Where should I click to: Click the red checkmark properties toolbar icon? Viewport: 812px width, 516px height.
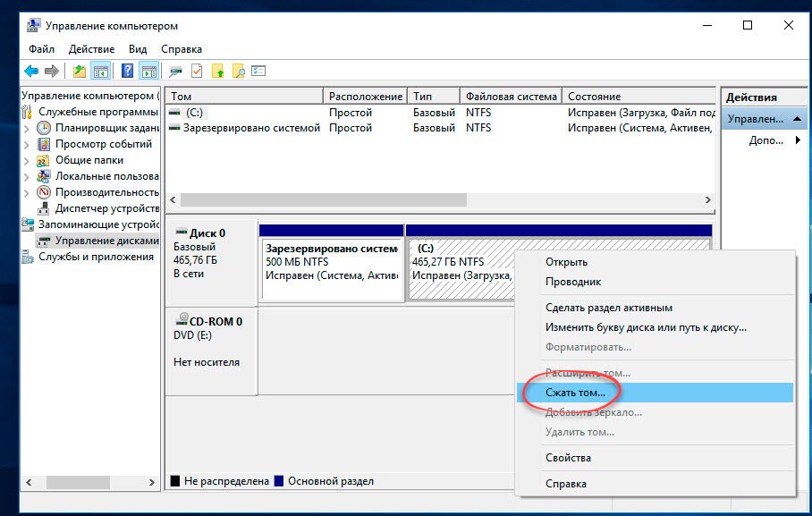[197, 72]
